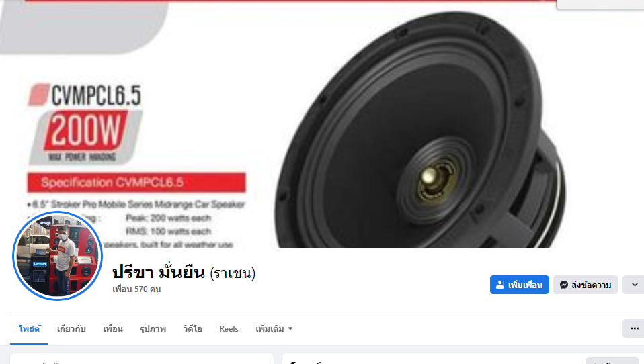Open the speaker cover photo
The width and height of the screenshot is (644, 364).
tap(322, 124)
